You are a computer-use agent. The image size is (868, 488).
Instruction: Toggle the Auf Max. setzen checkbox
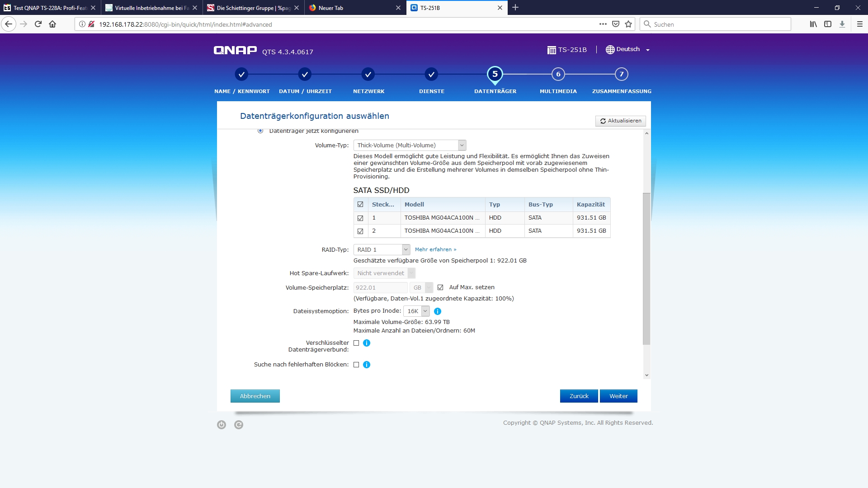[440, 287]
